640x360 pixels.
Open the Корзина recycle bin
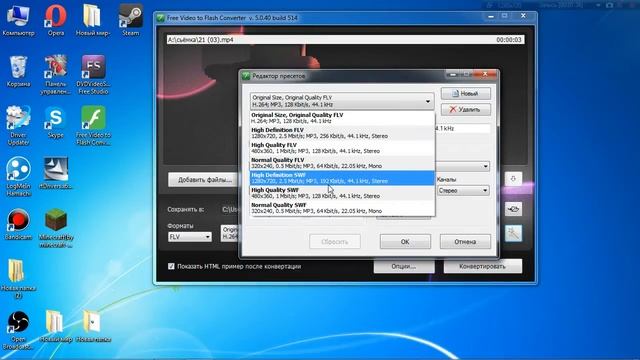tap(18, 72)
